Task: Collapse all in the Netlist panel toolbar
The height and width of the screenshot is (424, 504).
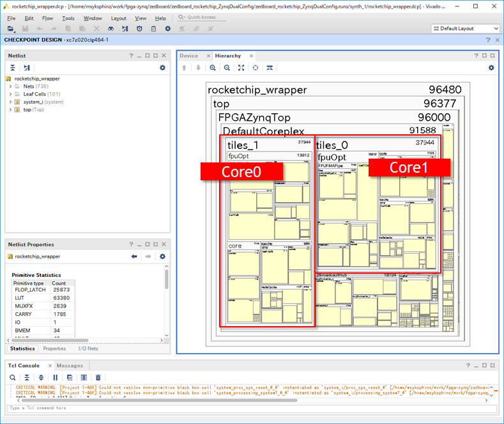Action: [13, 68]
